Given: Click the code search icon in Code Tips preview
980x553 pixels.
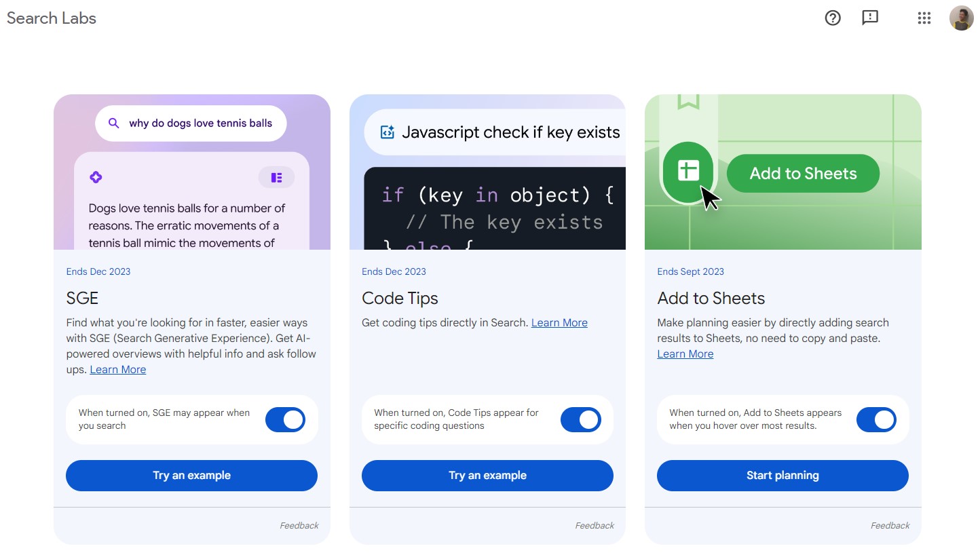Looking at the screenshot, I should point(388,132).
